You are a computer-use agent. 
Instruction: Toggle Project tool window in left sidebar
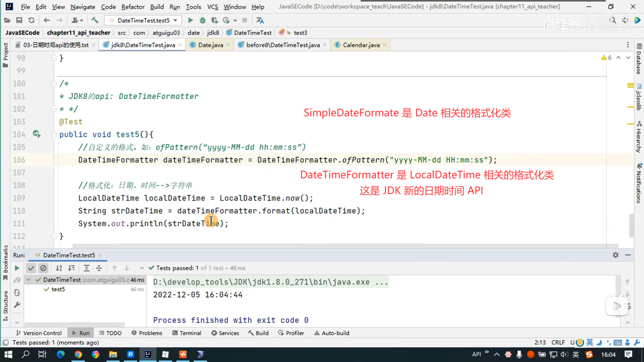5,54
